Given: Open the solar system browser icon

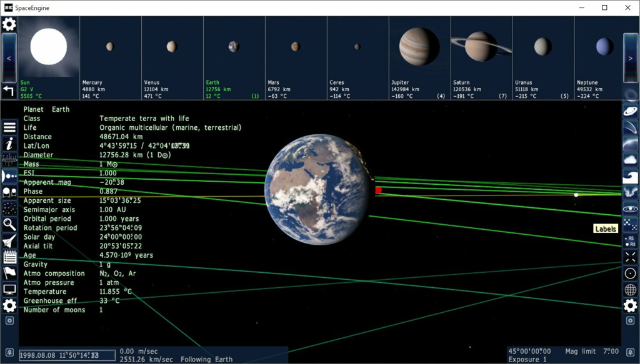Looking at the screenshot, I should click(9, 176).
